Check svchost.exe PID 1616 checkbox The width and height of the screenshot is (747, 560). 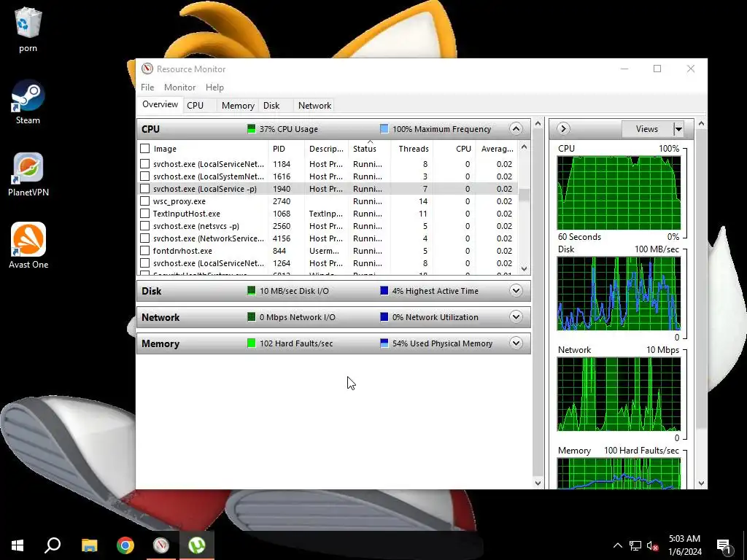coord(145,176)
